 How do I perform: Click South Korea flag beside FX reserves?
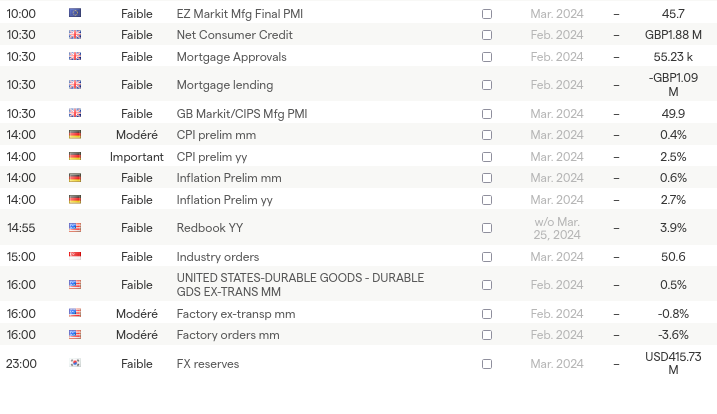pos(75,364)
